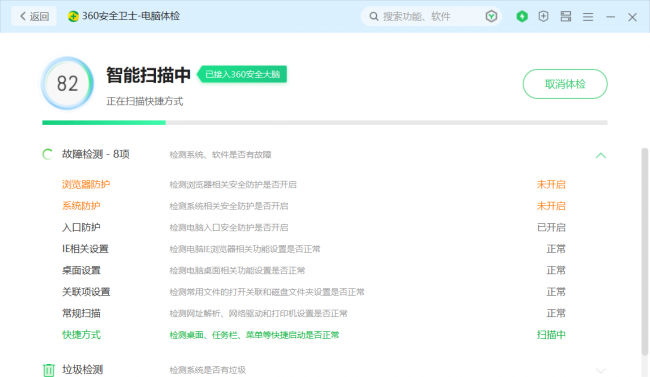Screen dimensions: 650x377
Task: Select the 常规扫描 item
Action: point(81,313)
